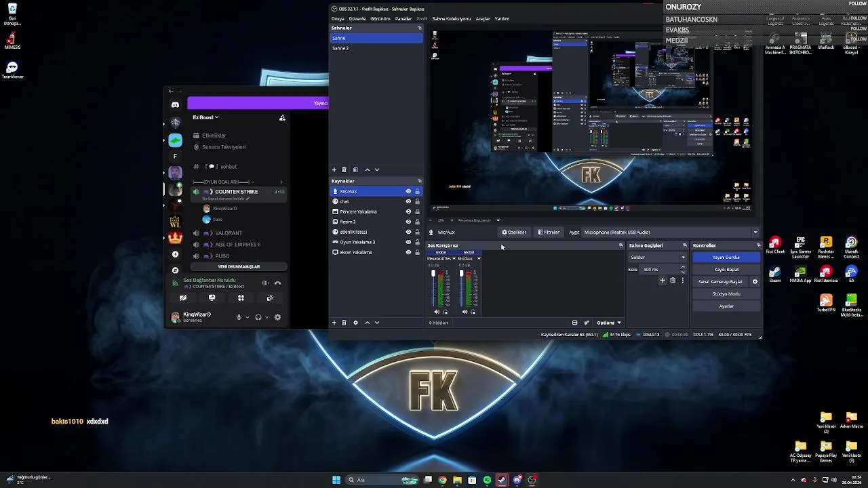Click the Yayını Durdur button
The image size is (868, 488).
(x=726, y=258)
